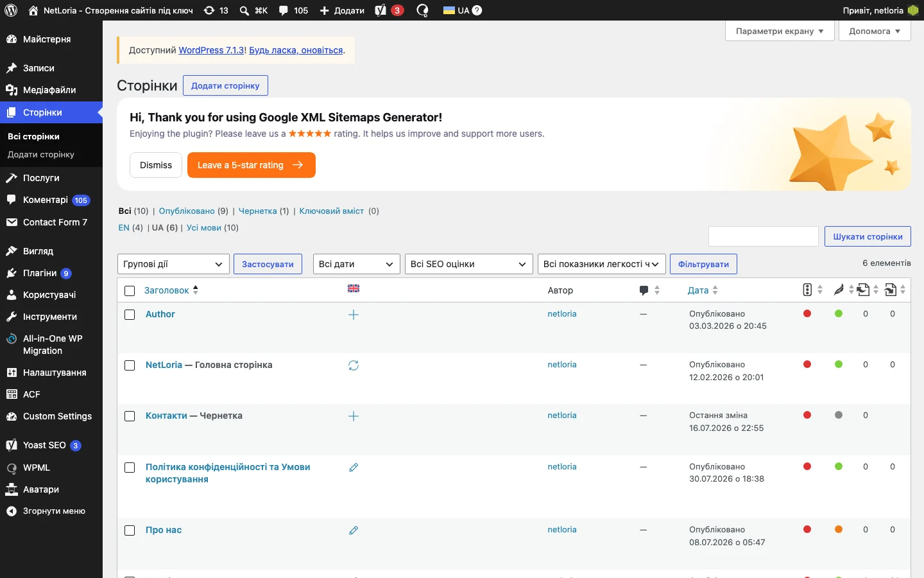
Task: Click plus icon to add Author translation
Action: point(354,315)
